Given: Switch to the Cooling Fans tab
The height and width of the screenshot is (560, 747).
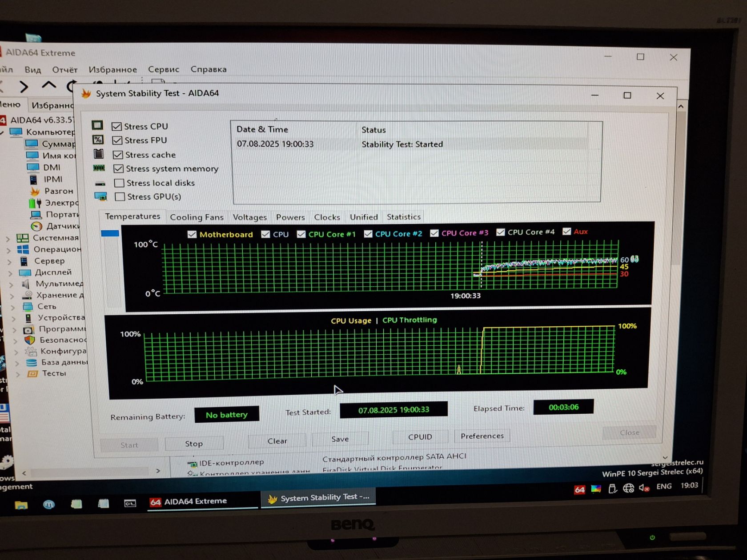Looking at the screenshot, I should pos(197,217).
